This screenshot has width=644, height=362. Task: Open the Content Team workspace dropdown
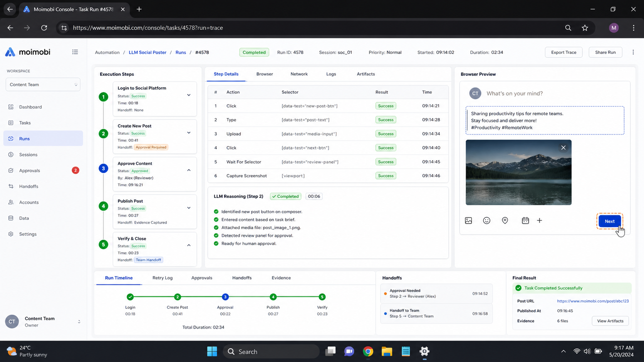(x=43, y=85)
